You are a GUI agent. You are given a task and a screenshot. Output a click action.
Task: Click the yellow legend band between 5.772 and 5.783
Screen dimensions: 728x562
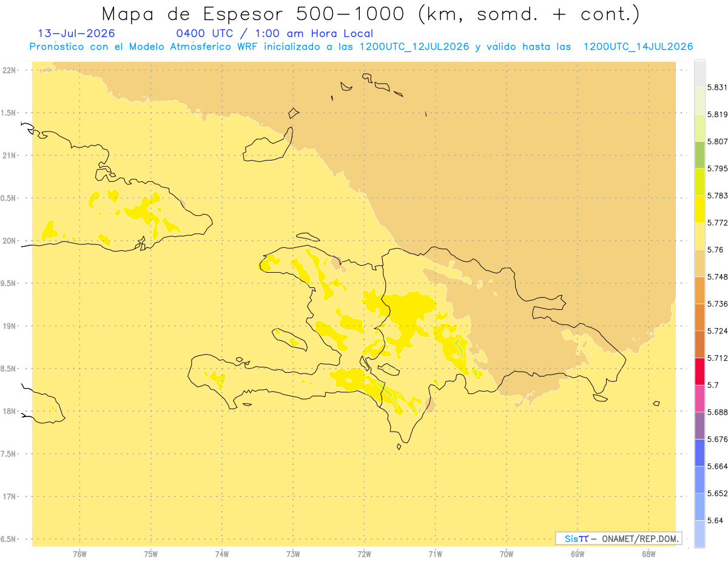pyautogui.click(x=699, y=209)
